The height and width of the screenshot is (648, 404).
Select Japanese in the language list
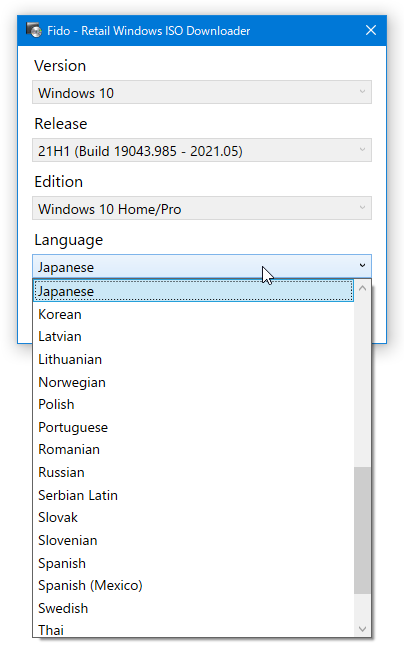[193, 291]
